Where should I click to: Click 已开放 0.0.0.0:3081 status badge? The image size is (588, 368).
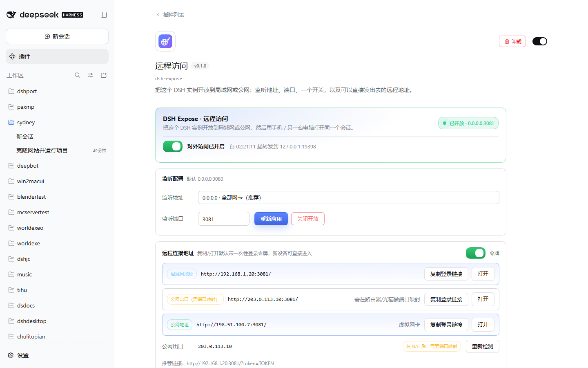click(468, 123)
